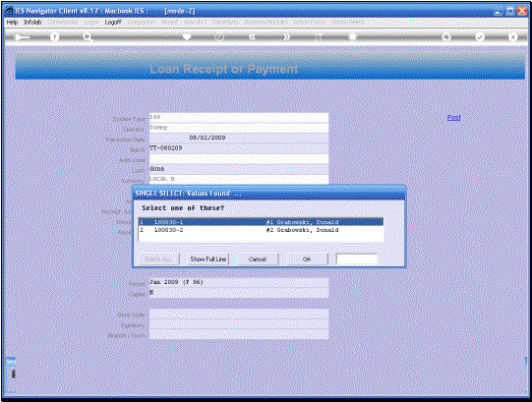Open the Logoff menu
This screenshot has height=402, width=532.
[113, 22]
